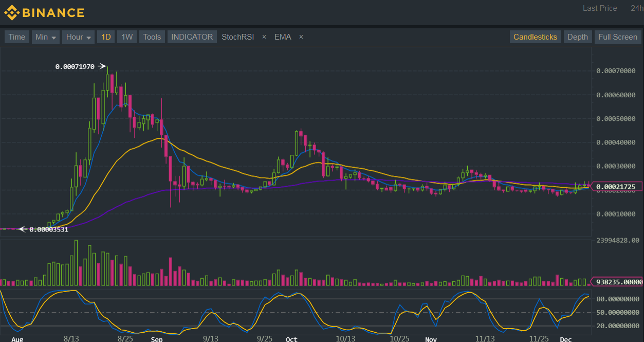
Task: Open the Min interval dropdown
Action: 45,37
